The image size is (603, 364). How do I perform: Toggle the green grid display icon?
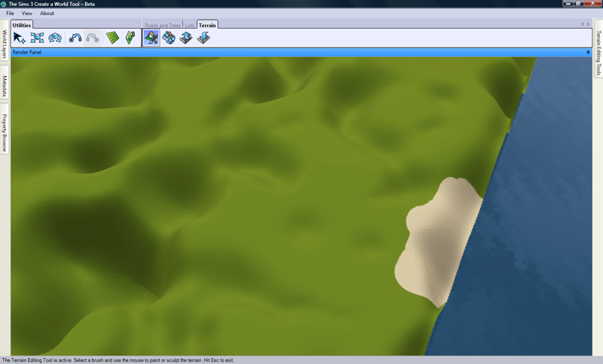click(x=112, y=38)
